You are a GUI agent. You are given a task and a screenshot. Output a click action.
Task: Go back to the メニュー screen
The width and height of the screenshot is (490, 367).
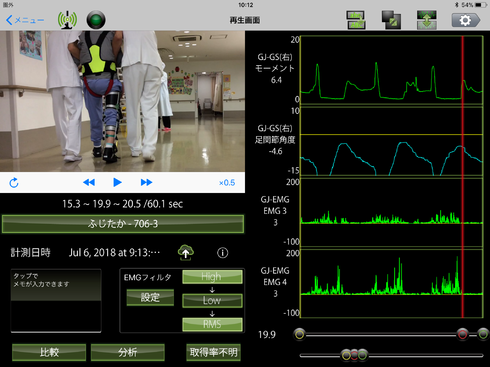click(25, 20)
